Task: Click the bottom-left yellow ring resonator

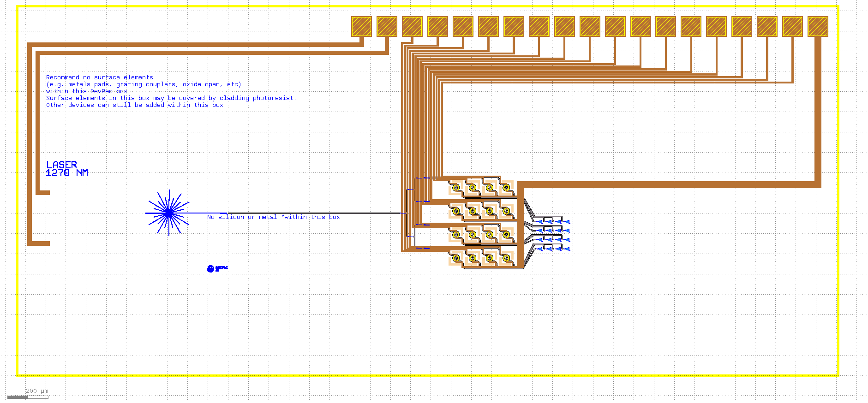Action: [x=456, y=258]
